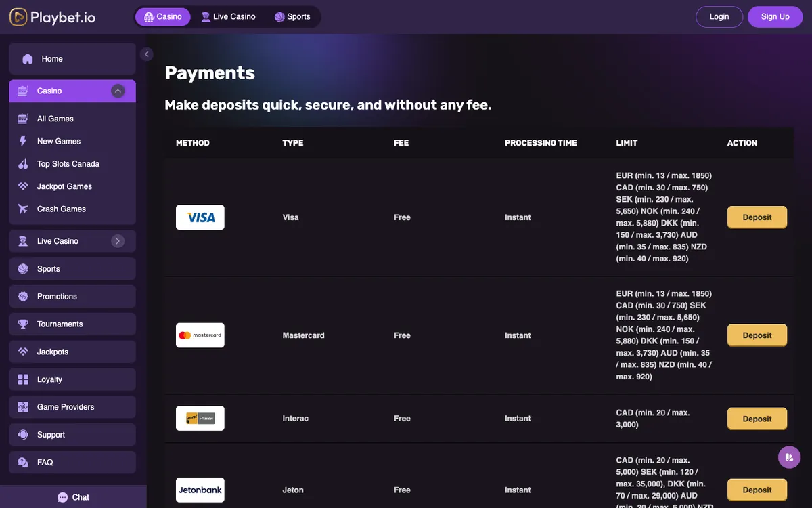Screen dimensions: 812x508
Task: Click the floating purple widget icon
Action: click(x=789, y=457)
